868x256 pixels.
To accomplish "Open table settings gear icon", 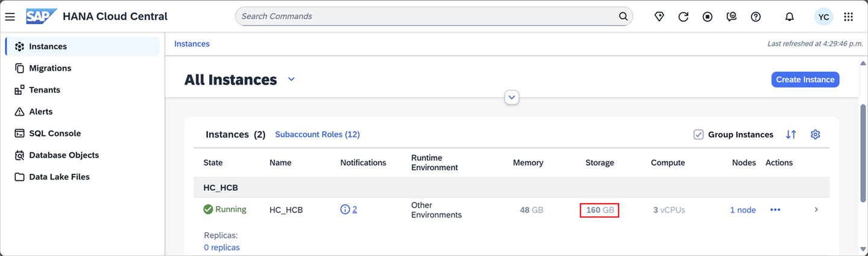I will click(x=816, y=135).
